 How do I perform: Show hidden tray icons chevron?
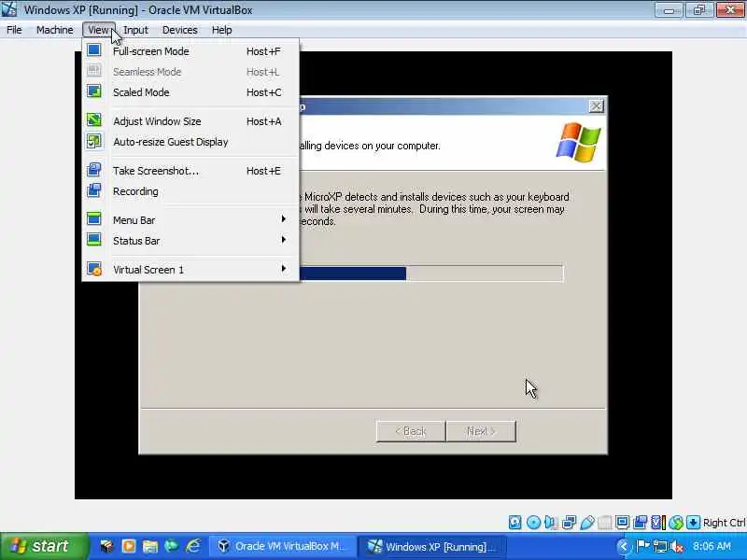[623, 546]
